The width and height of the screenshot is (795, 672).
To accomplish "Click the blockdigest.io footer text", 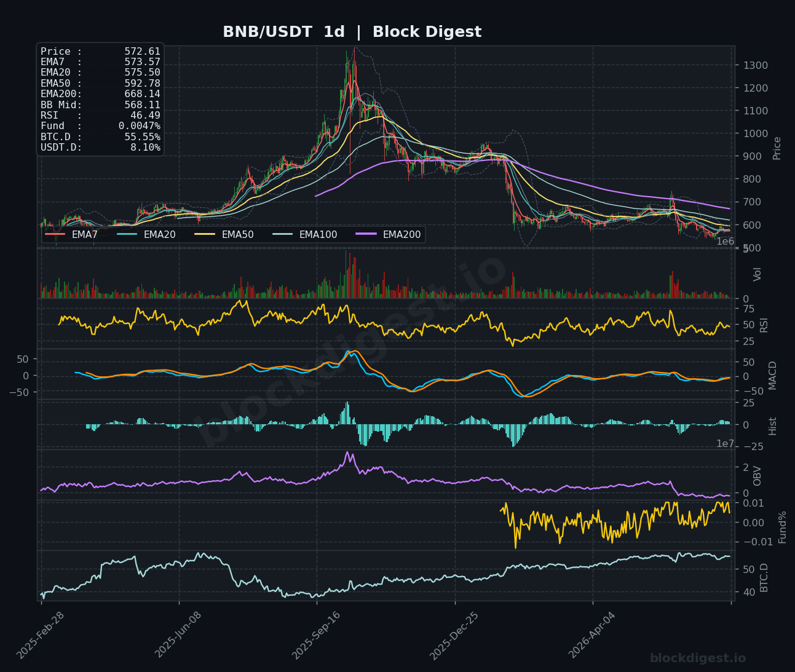I will pos(698,658).
